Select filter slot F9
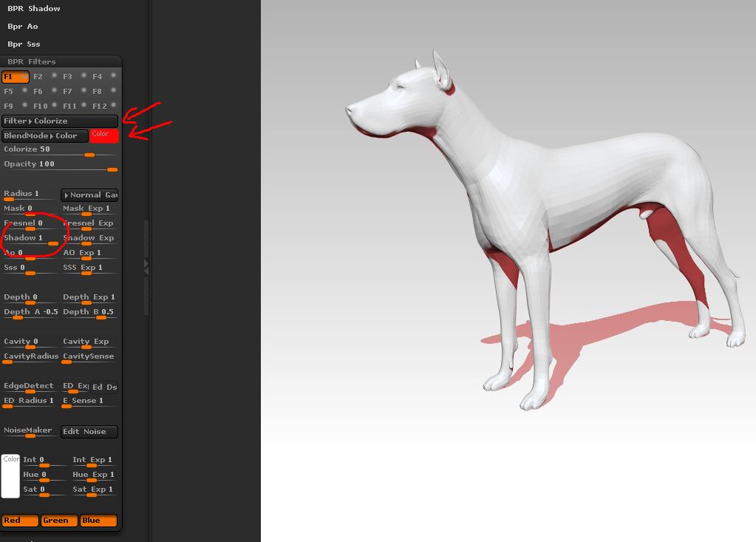Image resolution: width=756 pixels, height=542 pixels. tap(8, 106)
